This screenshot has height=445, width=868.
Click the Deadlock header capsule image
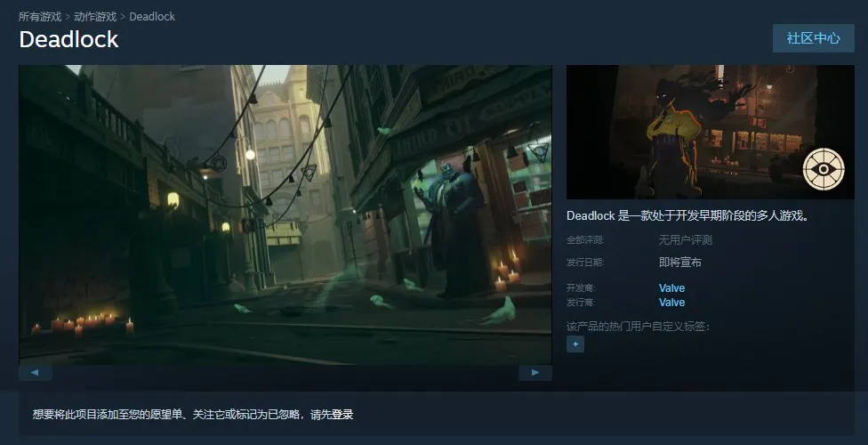pos(711,132)
